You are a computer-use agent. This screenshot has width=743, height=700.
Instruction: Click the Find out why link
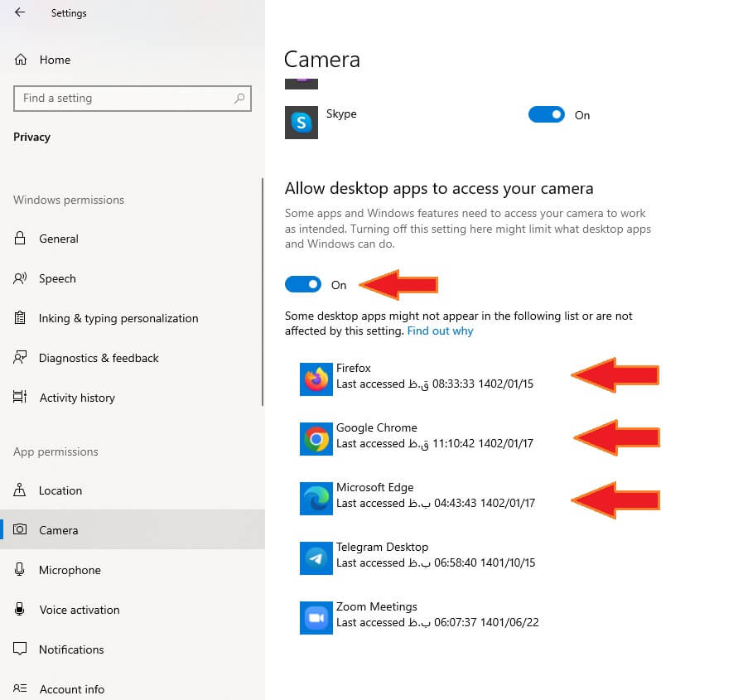[440, 331]
